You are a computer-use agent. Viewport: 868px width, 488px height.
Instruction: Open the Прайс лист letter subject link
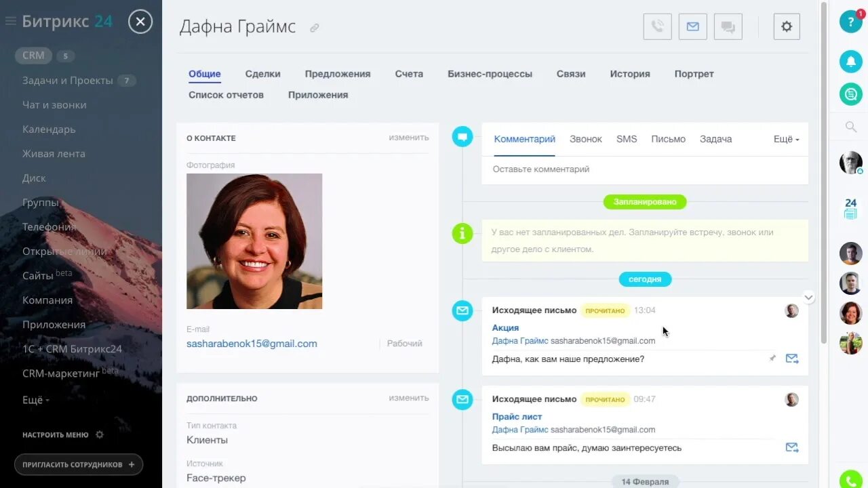pos(517,417)
